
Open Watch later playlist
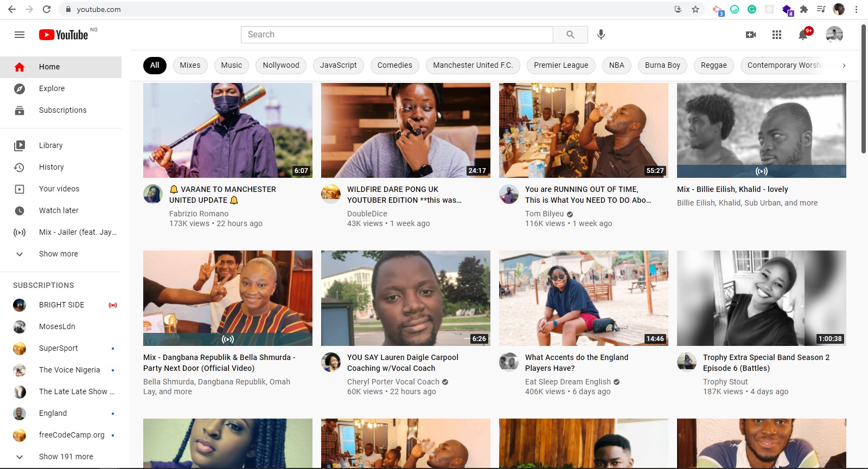click(61, 210)
